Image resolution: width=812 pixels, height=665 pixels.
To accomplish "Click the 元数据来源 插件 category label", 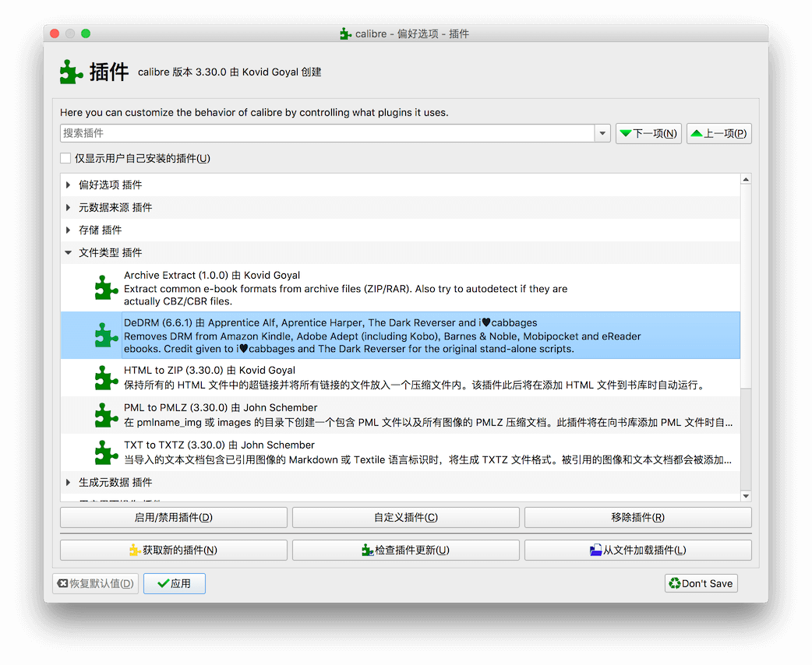I will [115, 208].
